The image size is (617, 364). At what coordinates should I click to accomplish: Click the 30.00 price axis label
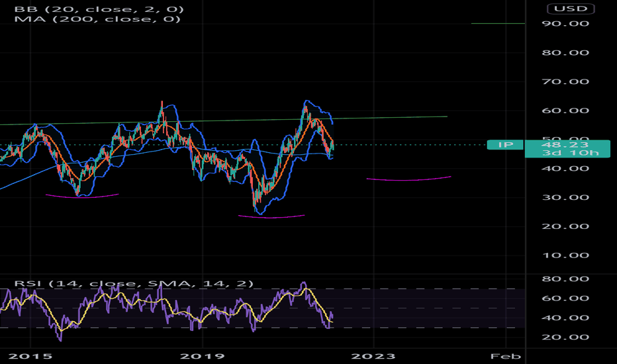[565, 197]
